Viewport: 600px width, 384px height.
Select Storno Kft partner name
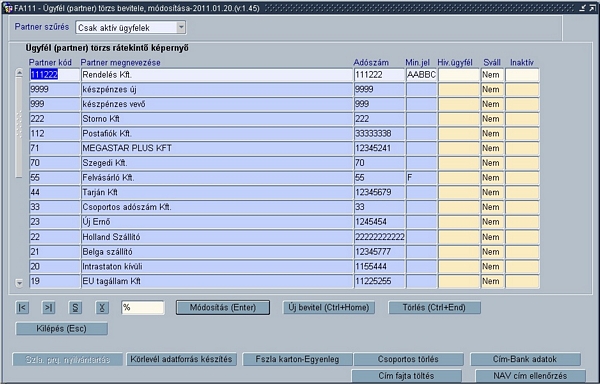point(217,119)
